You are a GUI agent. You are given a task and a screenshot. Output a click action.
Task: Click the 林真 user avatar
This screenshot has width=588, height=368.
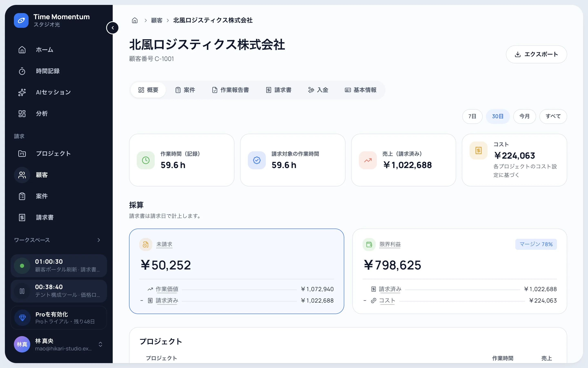(22, 344)
